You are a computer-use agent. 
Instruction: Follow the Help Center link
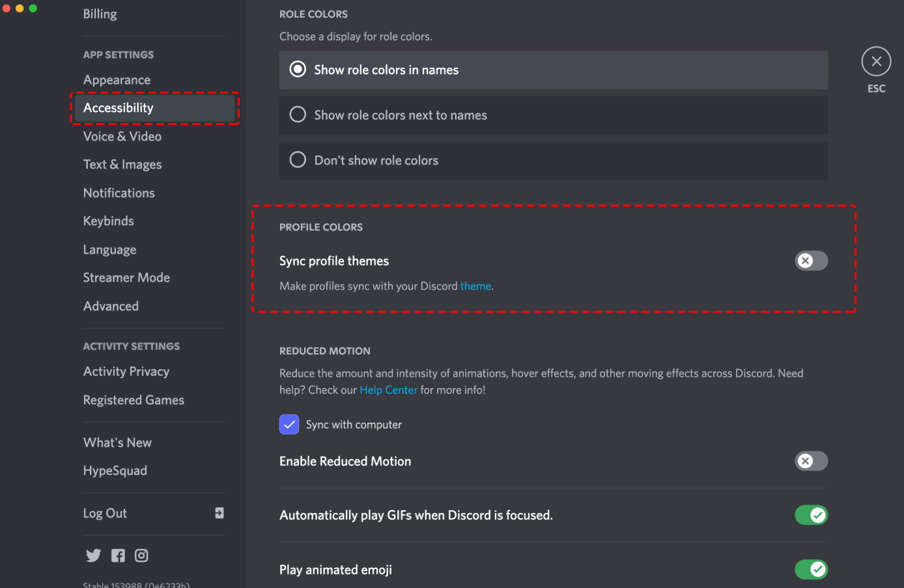[388, 390]
